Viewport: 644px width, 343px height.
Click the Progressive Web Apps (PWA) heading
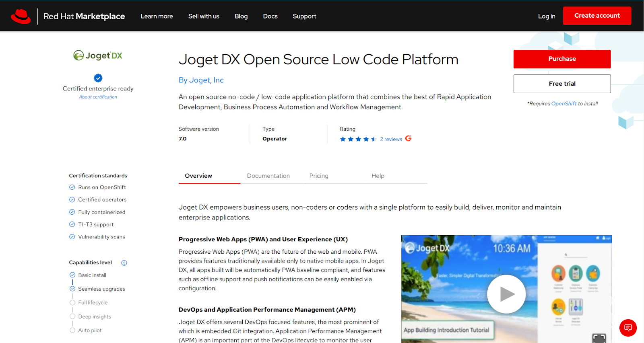click(x=263, y=239)
